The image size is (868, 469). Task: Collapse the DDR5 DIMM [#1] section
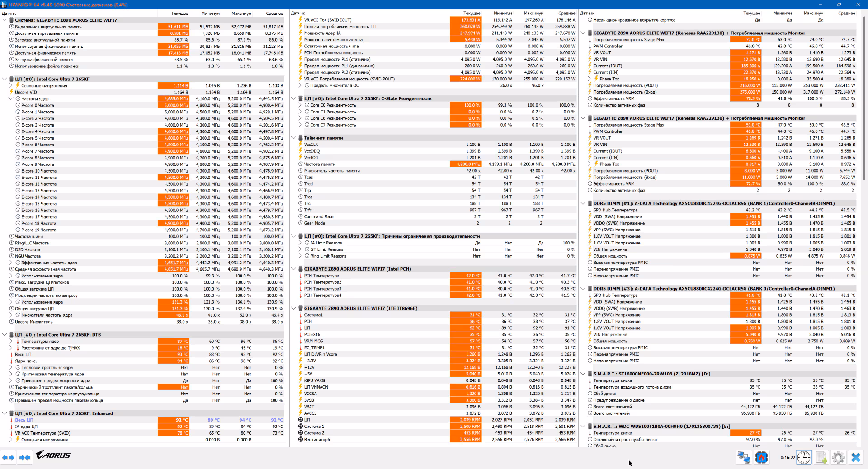583,203
